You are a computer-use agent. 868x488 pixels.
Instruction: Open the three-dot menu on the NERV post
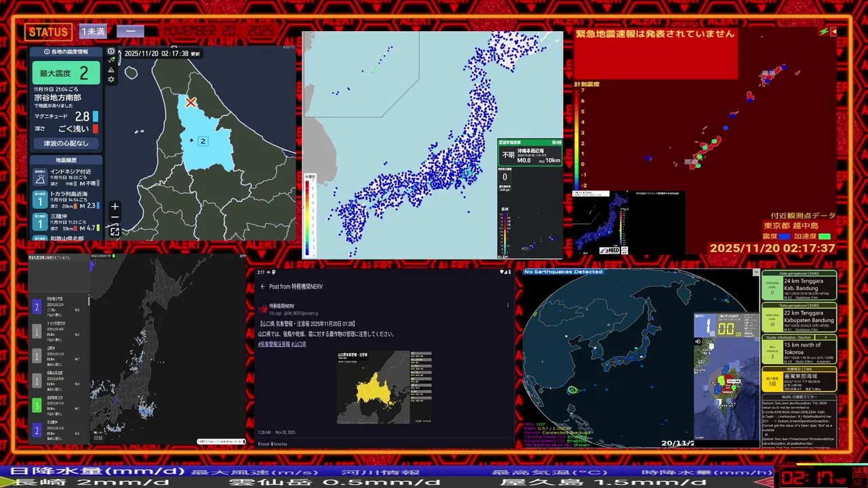tap(508, 306)
